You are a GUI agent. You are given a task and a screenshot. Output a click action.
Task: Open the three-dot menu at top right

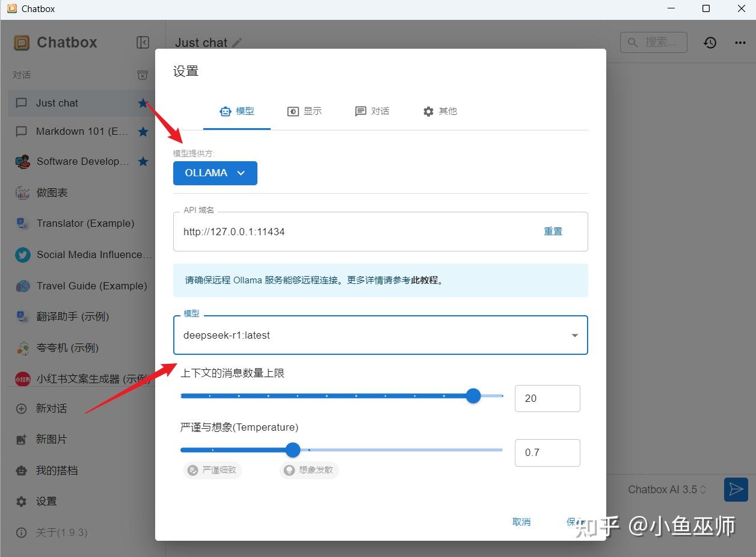pyautogui.click(x=739, y=42)
